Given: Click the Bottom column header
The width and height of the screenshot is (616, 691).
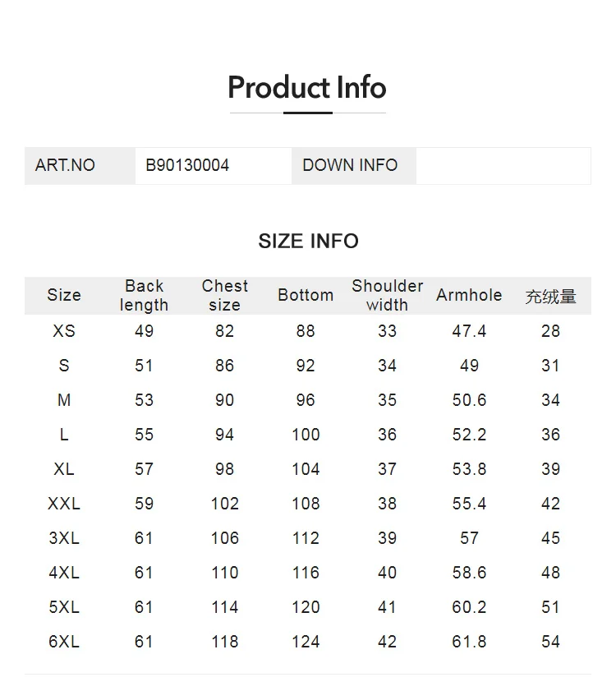Looking at the screenshot, I should tap(306, 296).
